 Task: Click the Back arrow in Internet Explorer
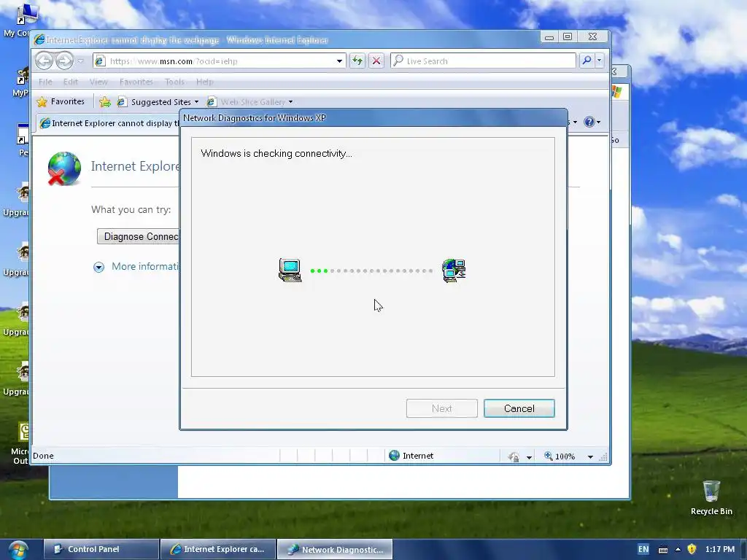(x=44, y=61)
